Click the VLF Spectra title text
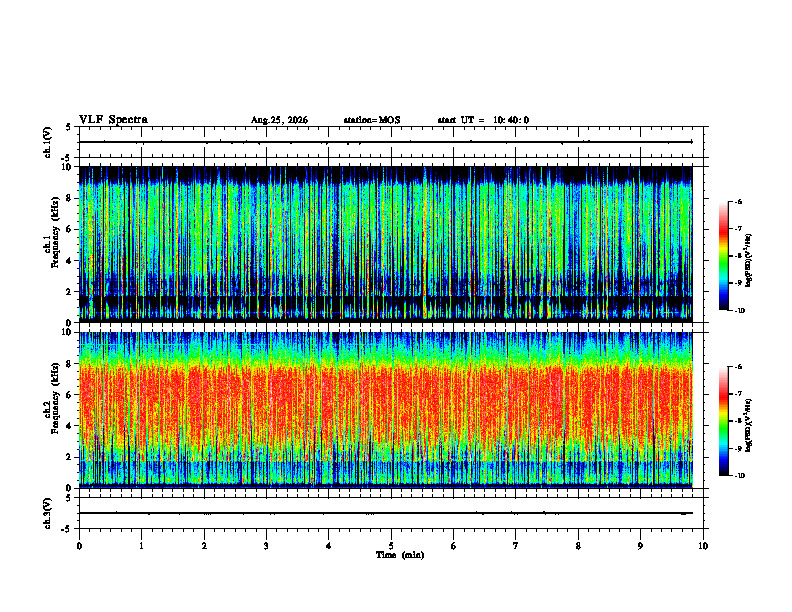 coord(113,120)
